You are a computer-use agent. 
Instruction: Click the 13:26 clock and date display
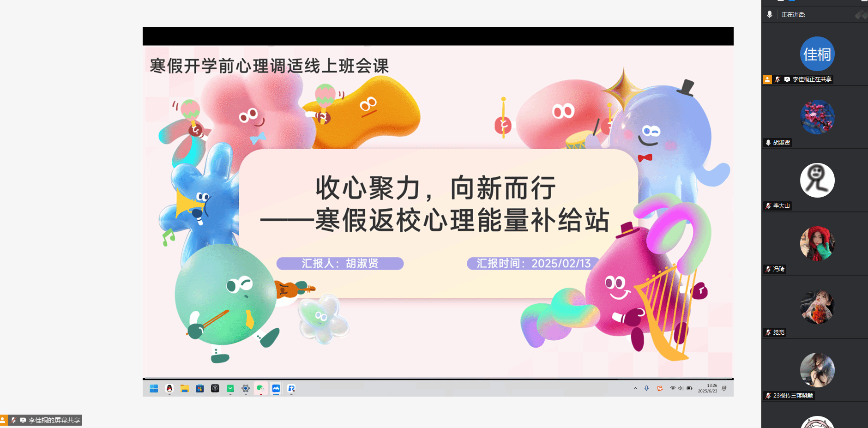707,388
